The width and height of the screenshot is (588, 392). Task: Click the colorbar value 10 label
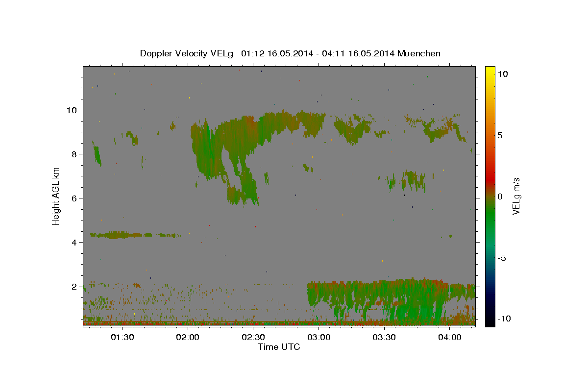tap(502, 73)
